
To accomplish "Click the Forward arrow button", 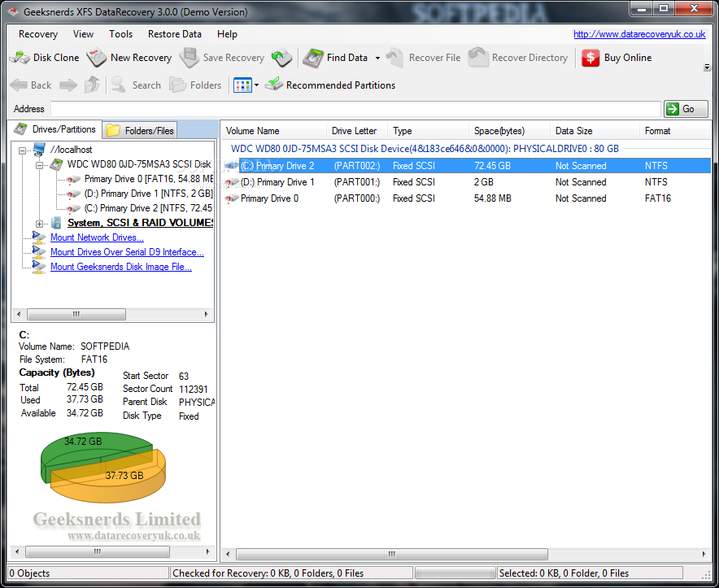I will [68, 85].
